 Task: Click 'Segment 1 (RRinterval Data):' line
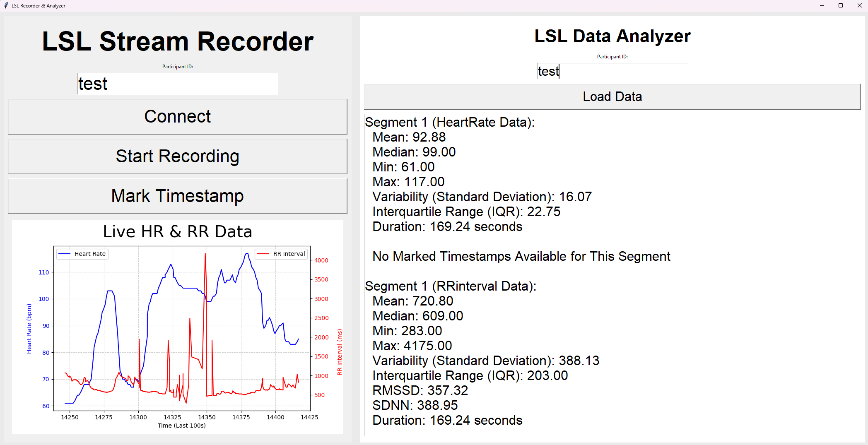pyautogui.click(x=451, y=286)
